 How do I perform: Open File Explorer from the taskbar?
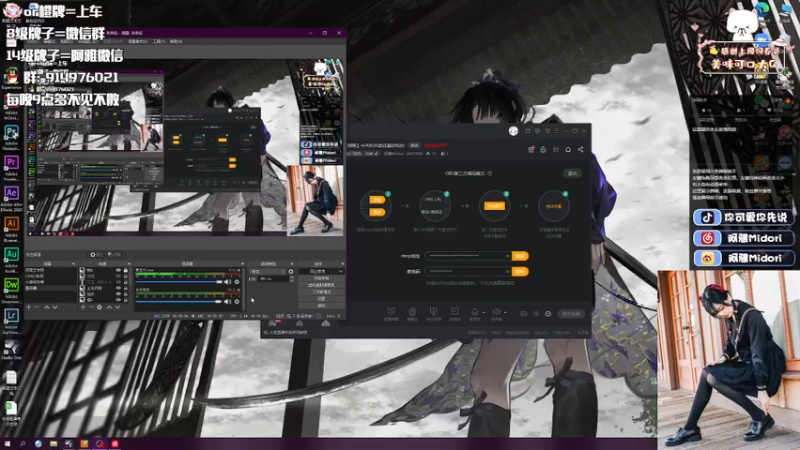point(54,444)
